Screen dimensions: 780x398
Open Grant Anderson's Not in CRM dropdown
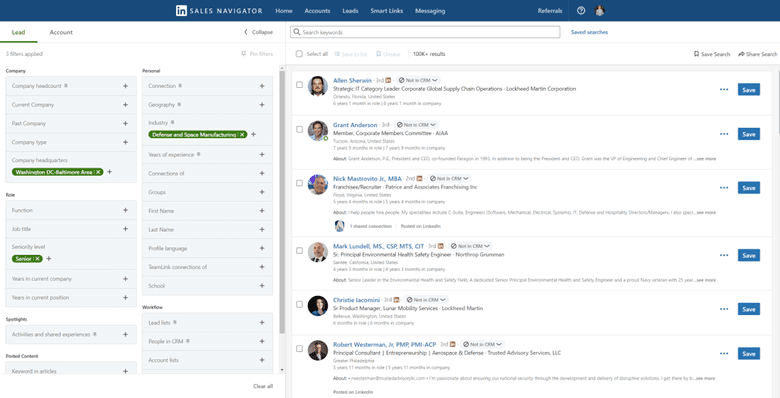[416, 125]
